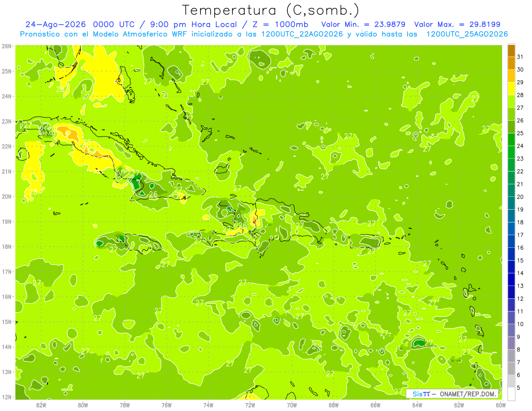Click the colorbar value "30"
Viewport: 532px width, 411px height.
[520, 70]
